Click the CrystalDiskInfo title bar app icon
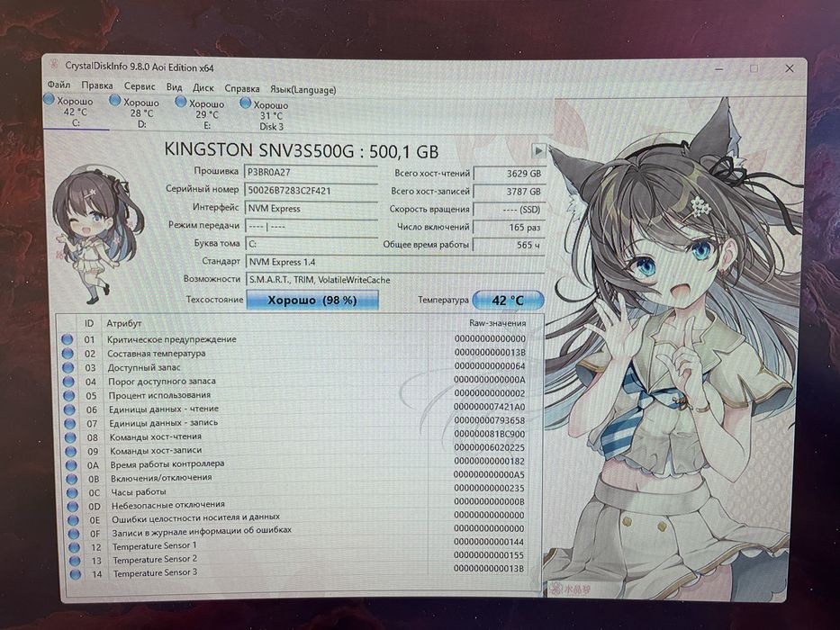This screenshot has width=840, height=630. point(55,65)
